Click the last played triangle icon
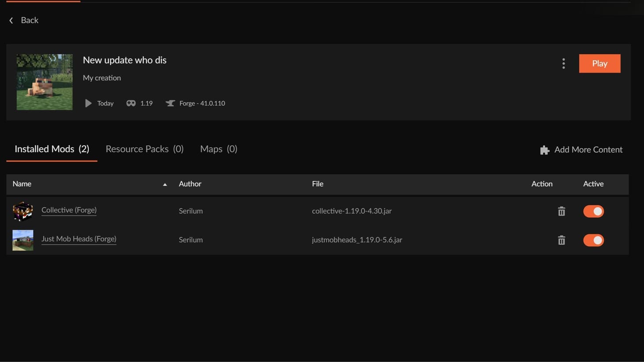Screen dimensions: 644x362 coord(88,103)
